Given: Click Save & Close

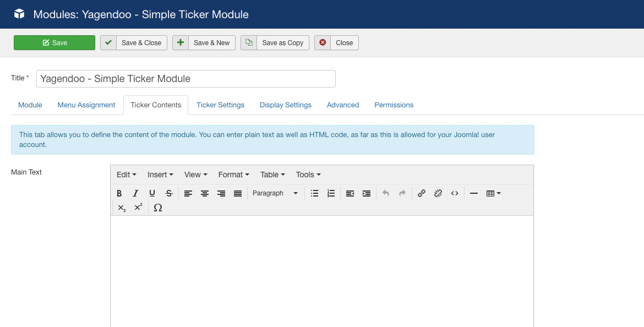Looking at the screenshot, I should pos(134,43).
